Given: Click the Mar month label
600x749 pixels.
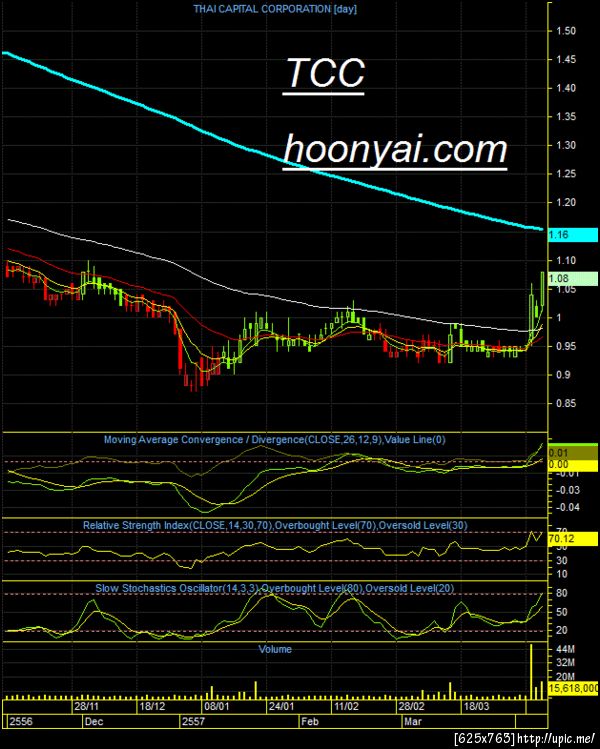Looking at the screenshot, I should tap(413, 721).
